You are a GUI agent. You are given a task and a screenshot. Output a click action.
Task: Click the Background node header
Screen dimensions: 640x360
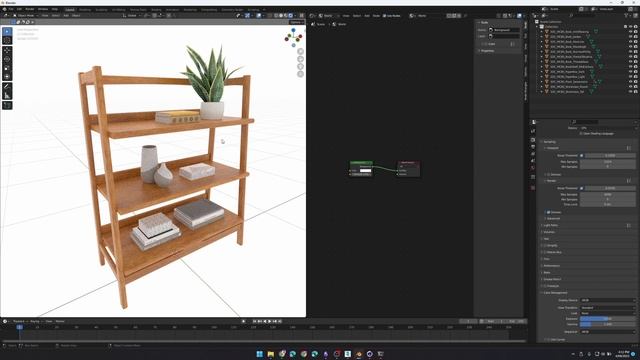click(x=361, y=162)
